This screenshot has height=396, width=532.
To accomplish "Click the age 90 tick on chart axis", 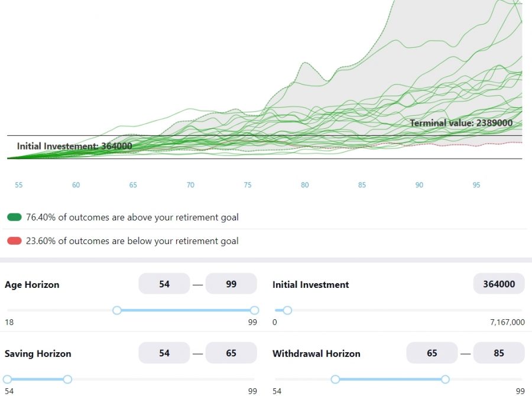I will coord(419,185).
